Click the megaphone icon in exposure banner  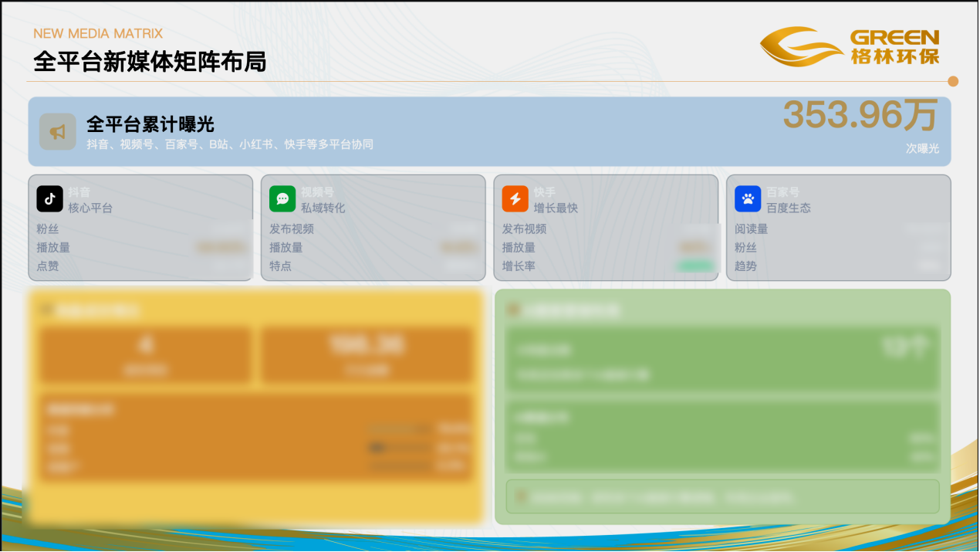coord(58,132)
